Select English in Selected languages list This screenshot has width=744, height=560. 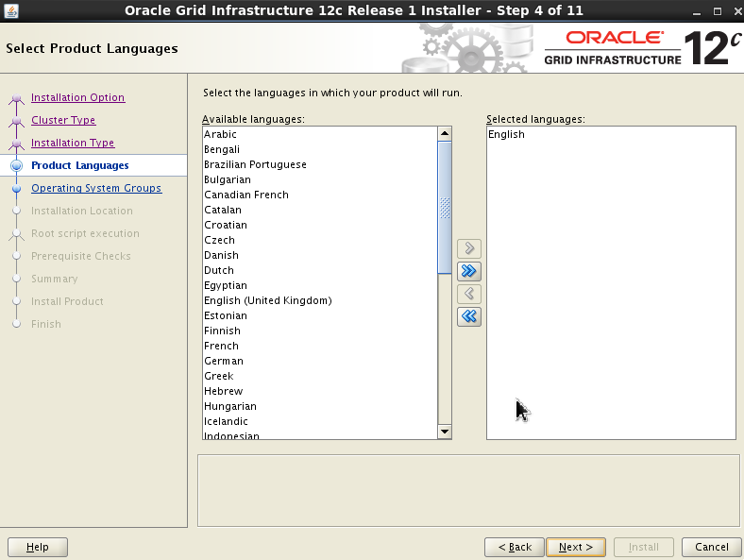pyautogui.click(x=611, y=134)
